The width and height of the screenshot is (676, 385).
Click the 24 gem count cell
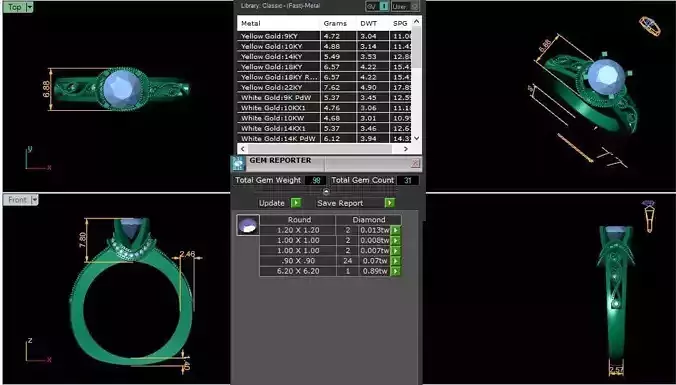click(347, 261)
